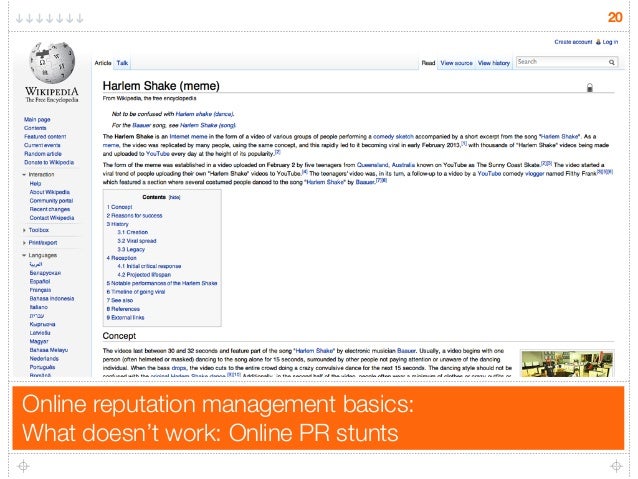Click Random article link
This screenshot has width=638, height=479.
tap(43, 154)
